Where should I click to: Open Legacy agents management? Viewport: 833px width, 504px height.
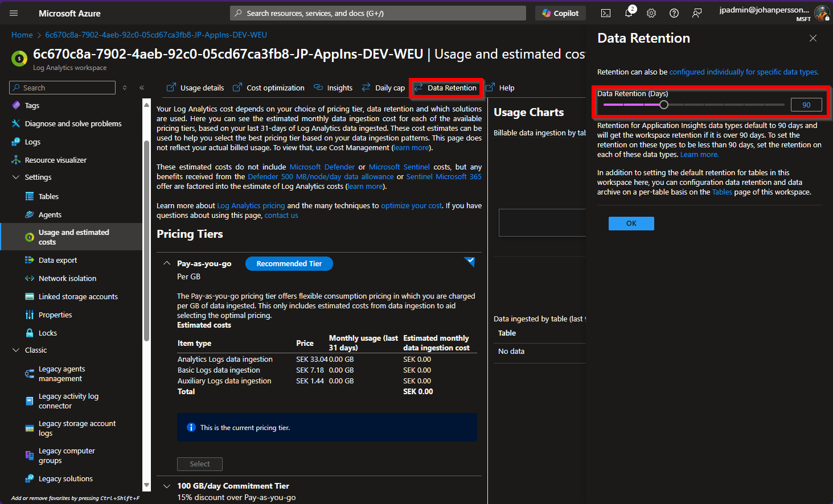point(61,374)
